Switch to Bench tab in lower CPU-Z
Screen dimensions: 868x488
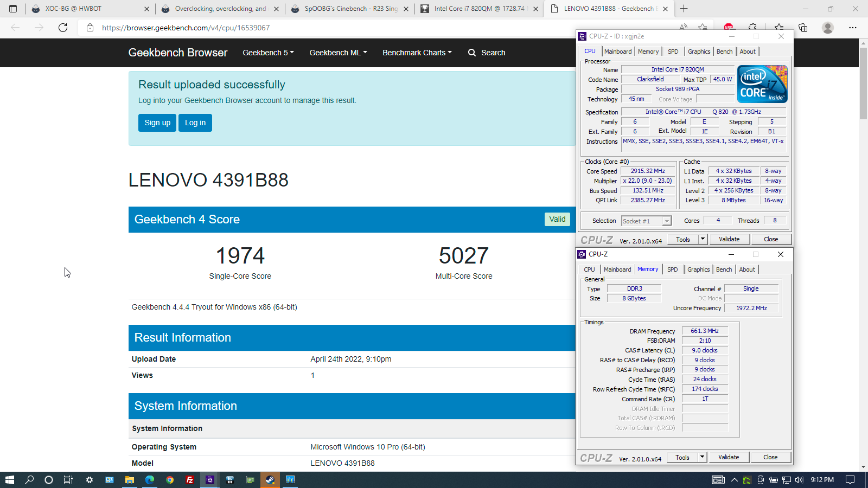tap(724, 269)
